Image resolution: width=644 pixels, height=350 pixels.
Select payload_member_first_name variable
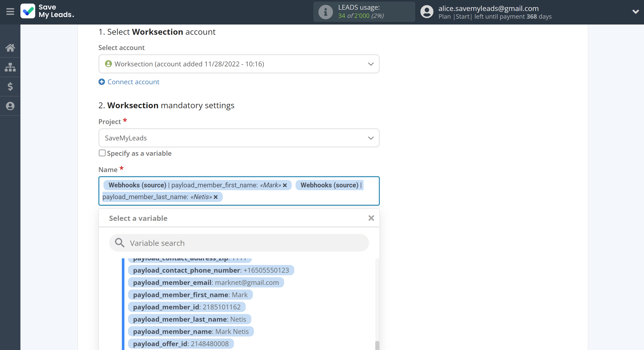tap(190, 295)
